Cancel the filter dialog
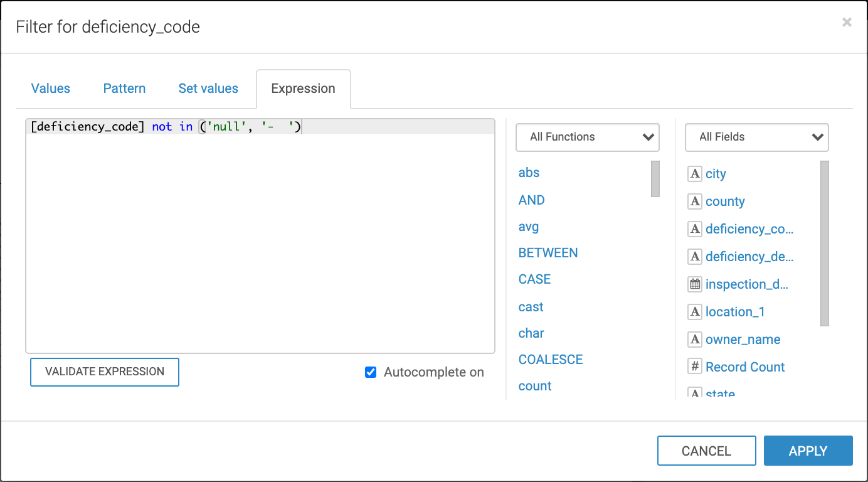This screenshot has height=482, width=868. [x=706, y=451]
